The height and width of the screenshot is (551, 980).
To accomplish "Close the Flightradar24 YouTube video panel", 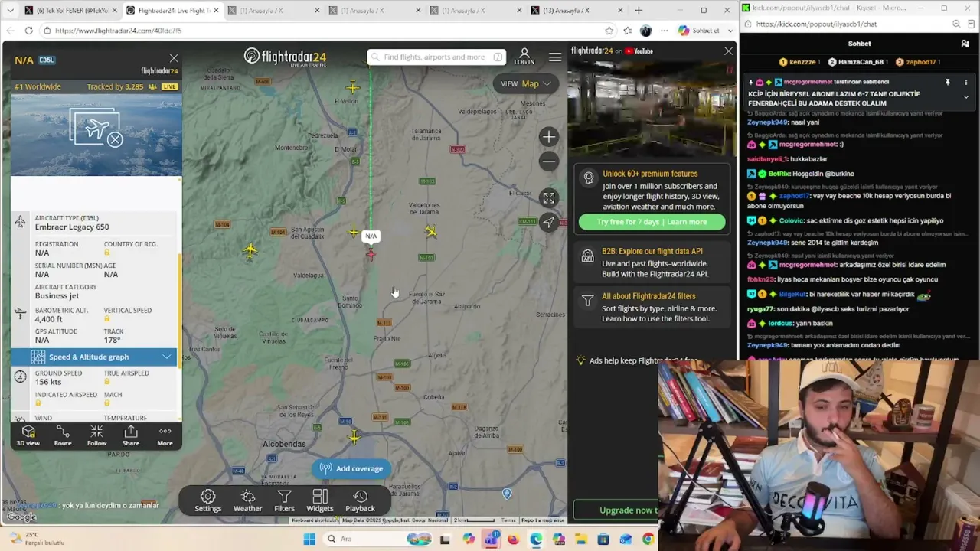I will click(728, 51).
